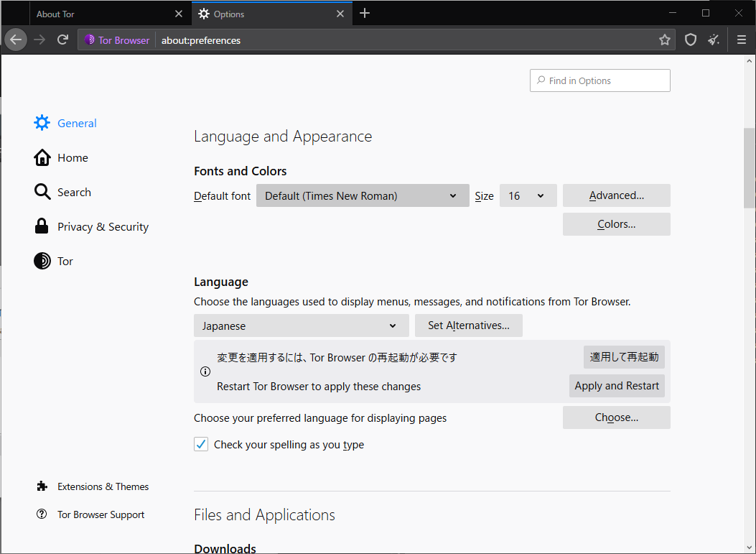
Task: Click the Apply and Restart button
Action: tap(617, 386)
